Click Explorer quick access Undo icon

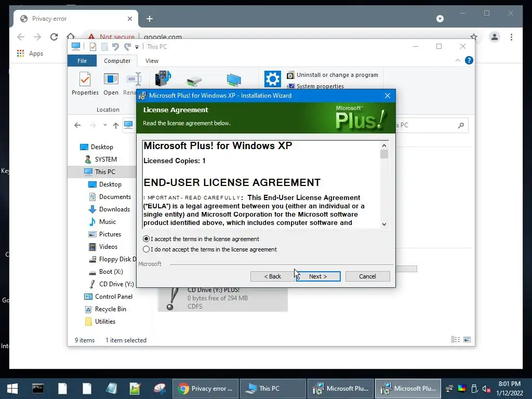click(115, 47)
